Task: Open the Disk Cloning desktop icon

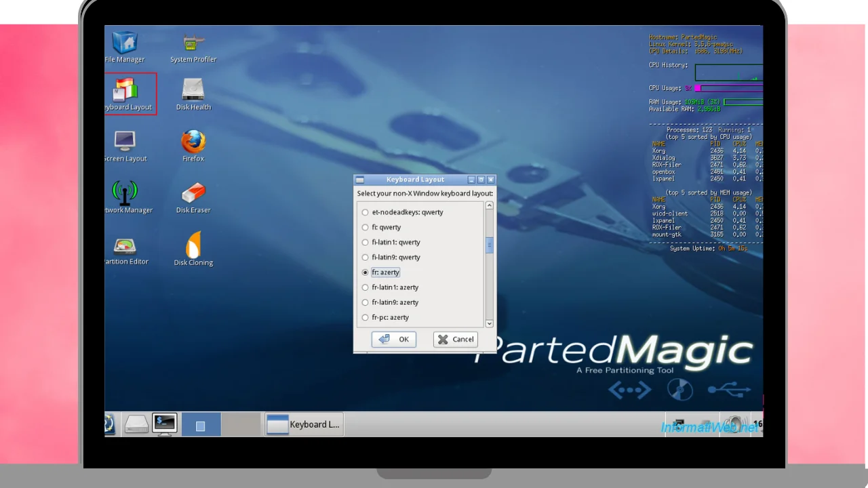Action: click(193, 249)
